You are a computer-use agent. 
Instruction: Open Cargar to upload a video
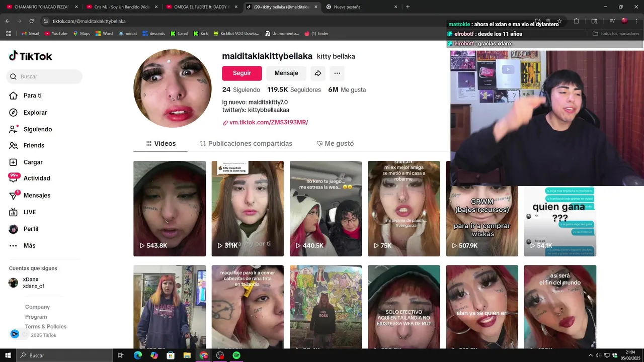pos(33,162)
